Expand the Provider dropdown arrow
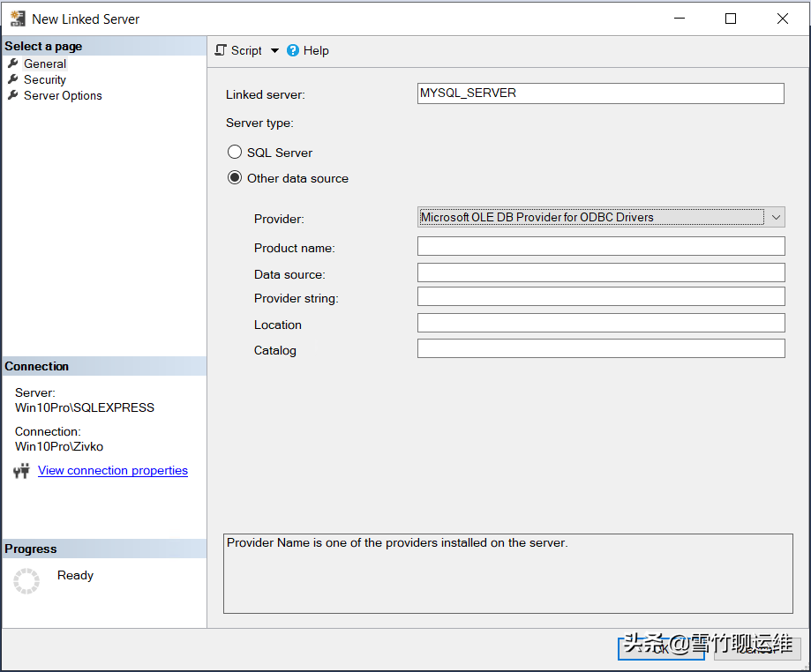 pyautogui.click(x=775, y=217)
